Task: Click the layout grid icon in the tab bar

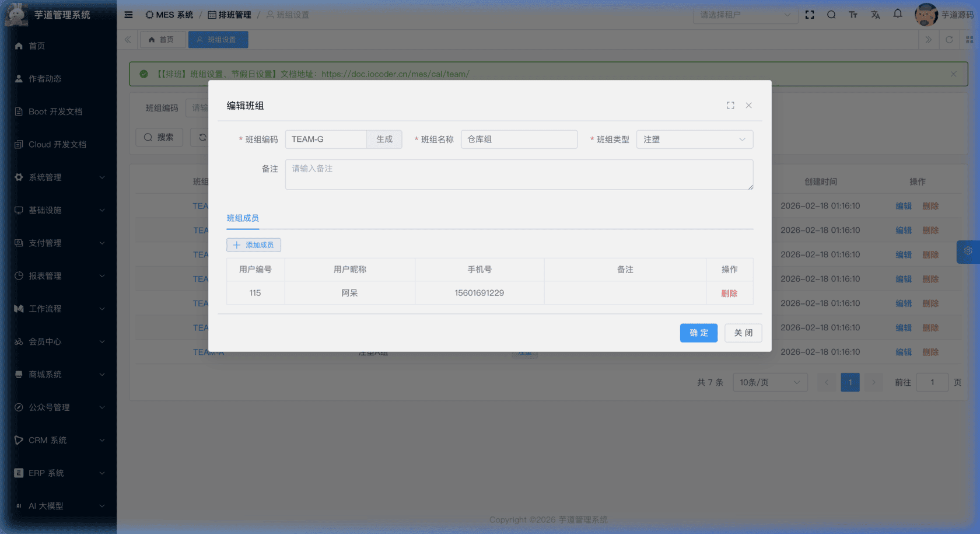Action: click(x=971, y=40)
